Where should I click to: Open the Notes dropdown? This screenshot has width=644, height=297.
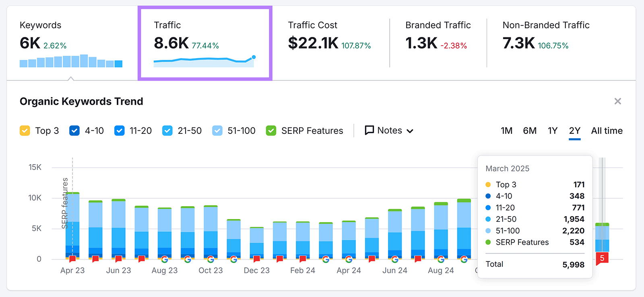pos(389,131)
